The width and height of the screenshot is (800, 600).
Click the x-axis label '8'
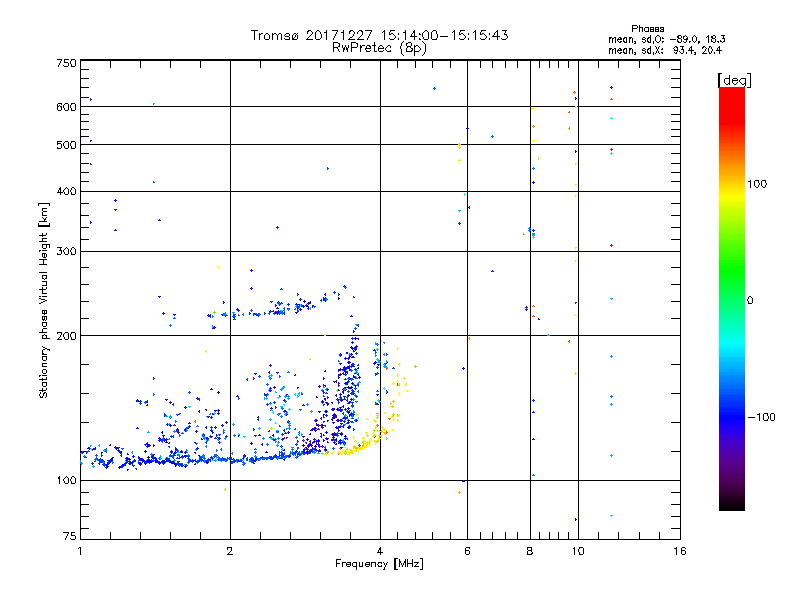click(530, 551)
